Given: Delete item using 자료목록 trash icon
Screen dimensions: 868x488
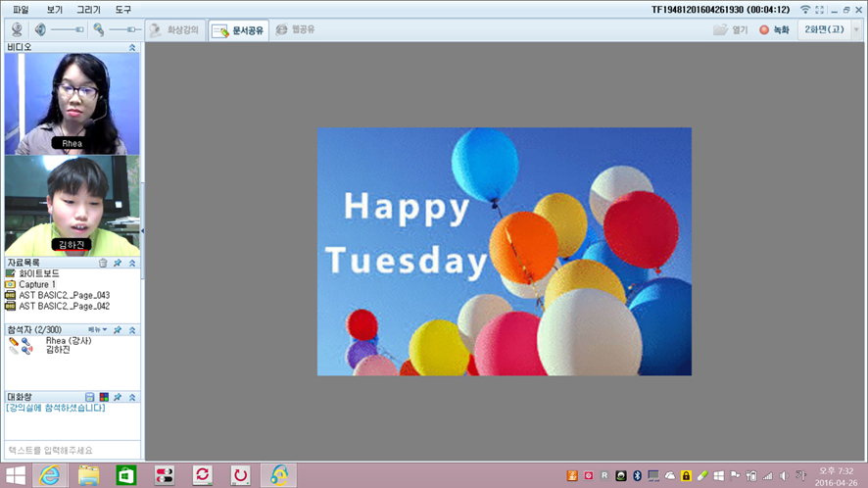Looking at the screenshot, I should [x=103, y=263].
